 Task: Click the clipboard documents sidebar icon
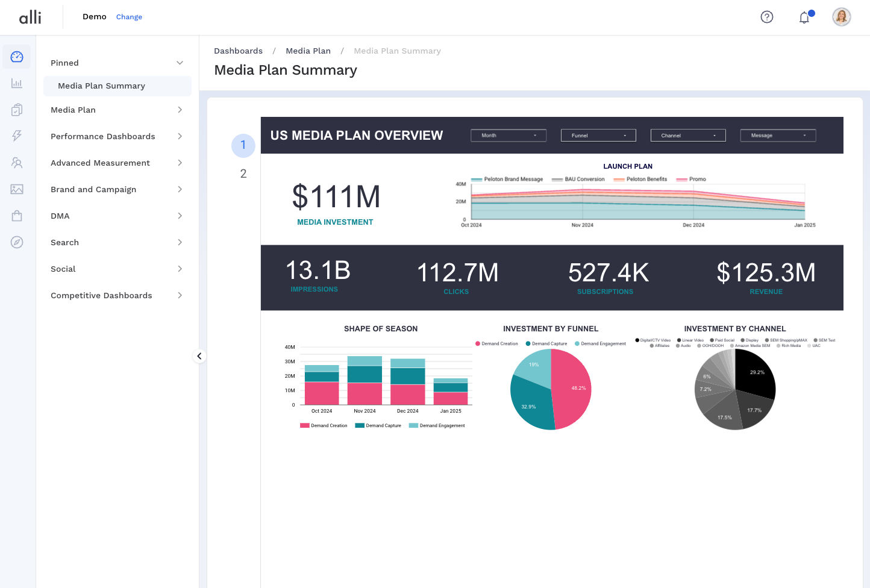pyautogui.click(x=17, y=110)
